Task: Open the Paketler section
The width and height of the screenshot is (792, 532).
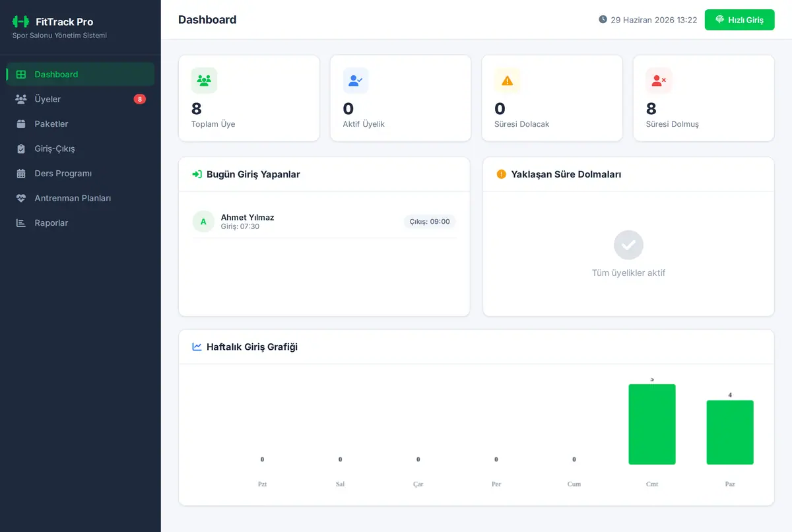Action: pyautogui.click(x=81, y=124)
